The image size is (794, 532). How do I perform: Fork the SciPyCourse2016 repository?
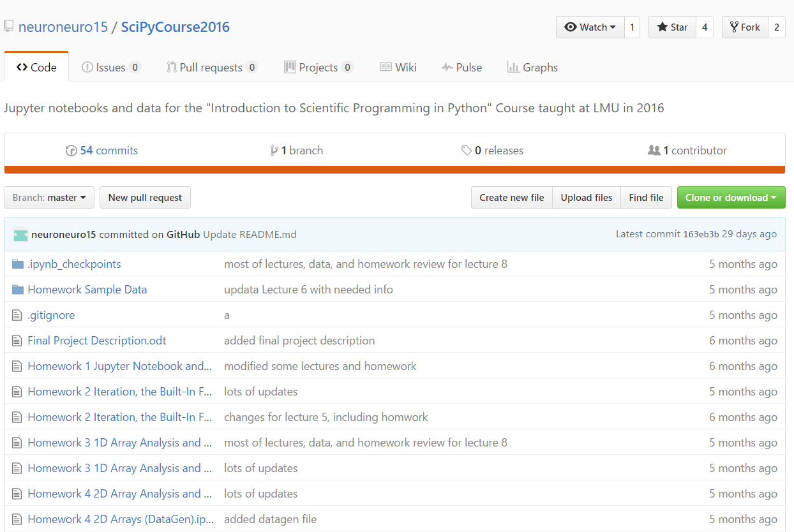tap(745, 27)
